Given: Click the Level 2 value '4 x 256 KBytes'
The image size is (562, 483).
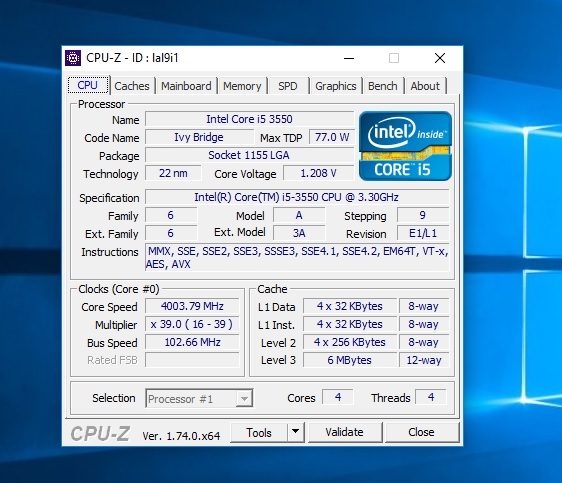Looking at the screenshot, I should [350, 342].
